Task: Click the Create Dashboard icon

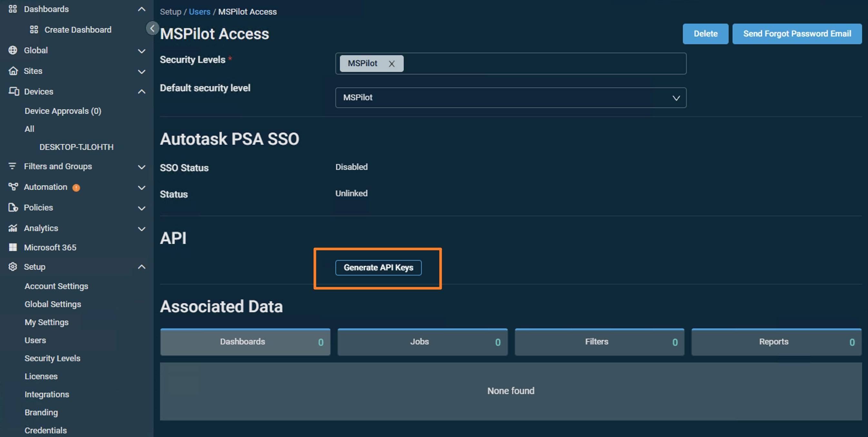Action: pos(34,30)
